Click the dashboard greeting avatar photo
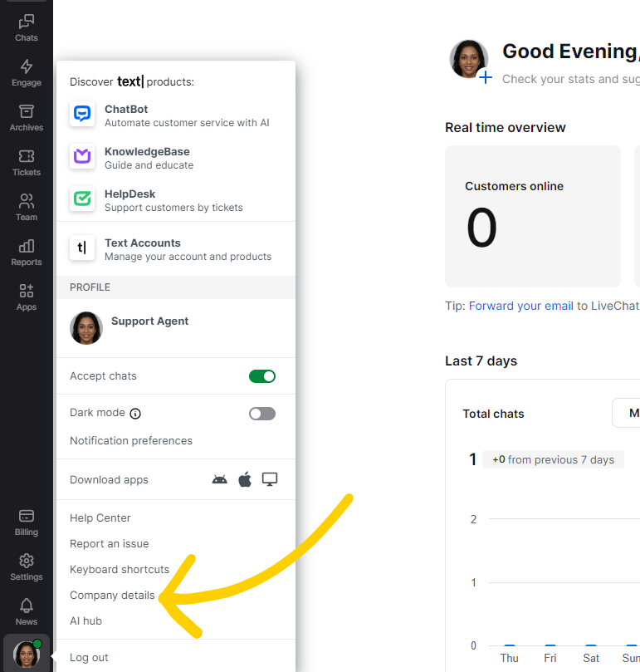640x672 pixels. [469, 59]
